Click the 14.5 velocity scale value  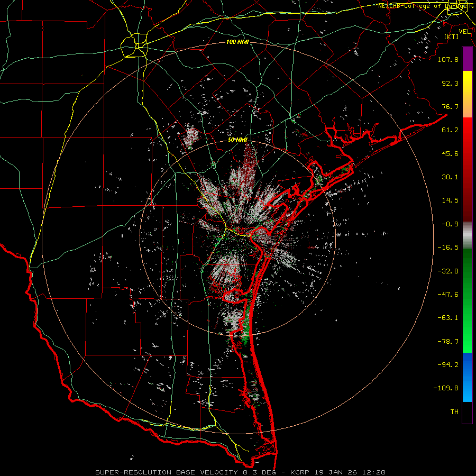(x=450, y=200)
